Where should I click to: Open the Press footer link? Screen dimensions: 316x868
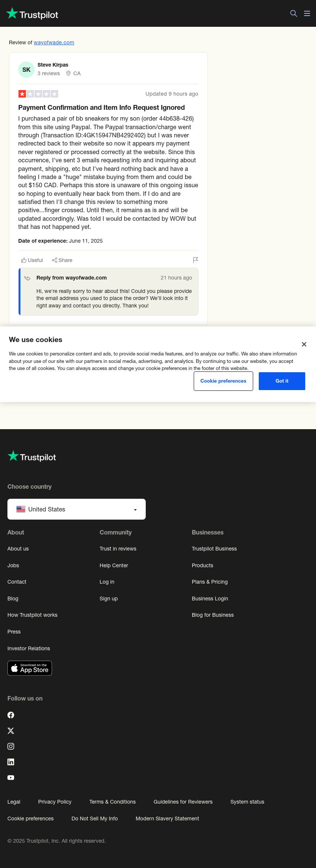pos(14,632)
